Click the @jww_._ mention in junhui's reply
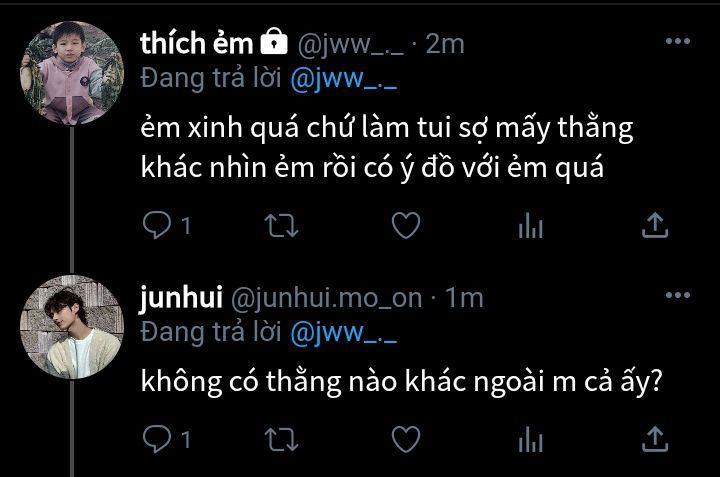 (343, 333)
